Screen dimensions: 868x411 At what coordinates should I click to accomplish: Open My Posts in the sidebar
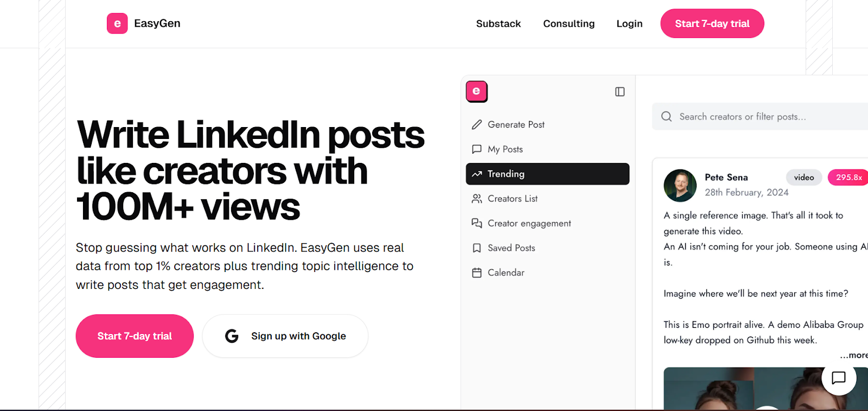tap(547, 149)
